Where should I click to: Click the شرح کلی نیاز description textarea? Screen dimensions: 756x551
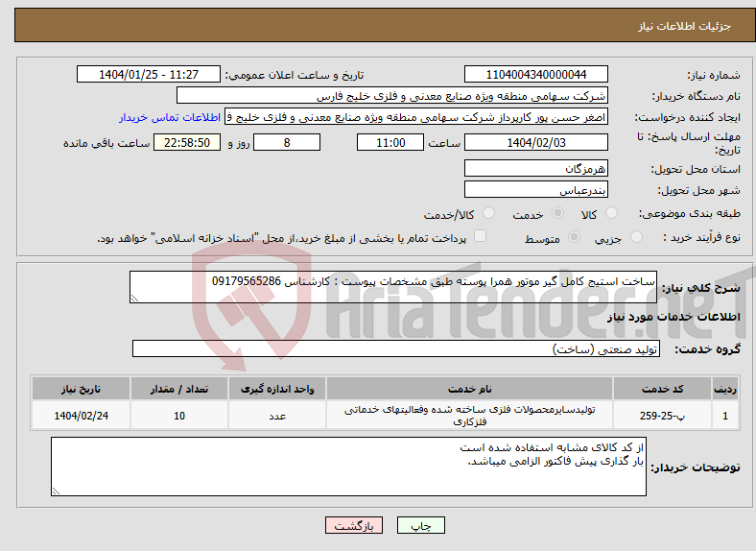click(x=393, y=287)
